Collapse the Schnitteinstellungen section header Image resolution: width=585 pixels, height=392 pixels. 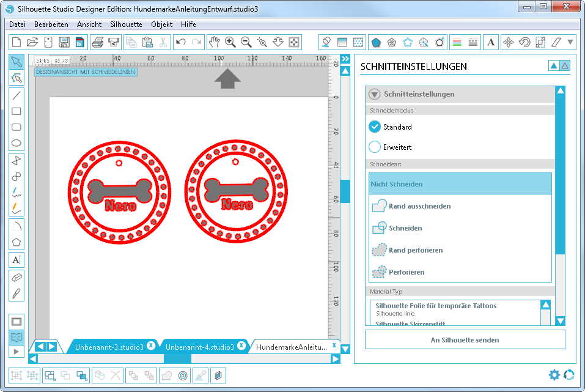375,94
